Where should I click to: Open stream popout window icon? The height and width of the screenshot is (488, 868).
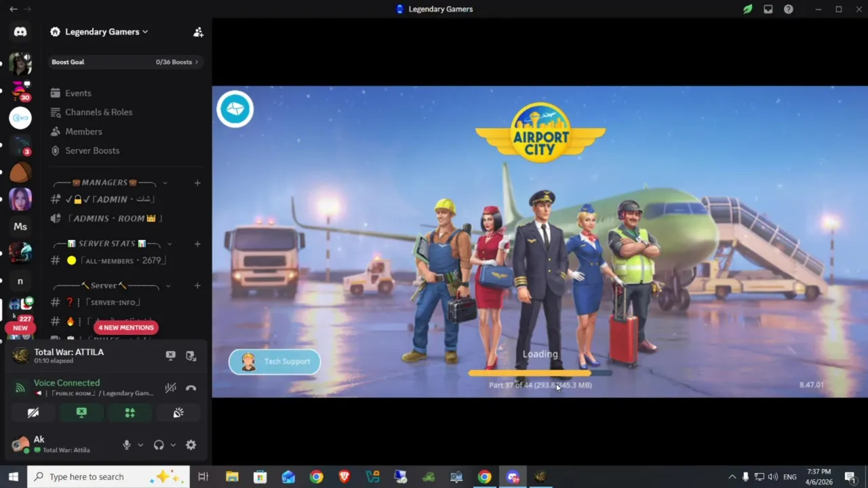pyautogui.click(x=191, y=356)
